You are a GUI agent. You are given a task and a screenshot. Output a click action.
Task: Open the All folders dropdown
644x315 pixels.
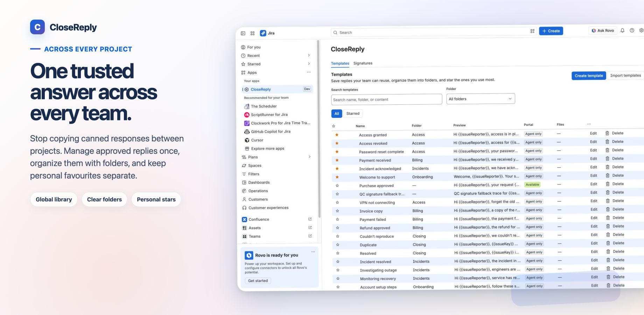tap(481, 99)
